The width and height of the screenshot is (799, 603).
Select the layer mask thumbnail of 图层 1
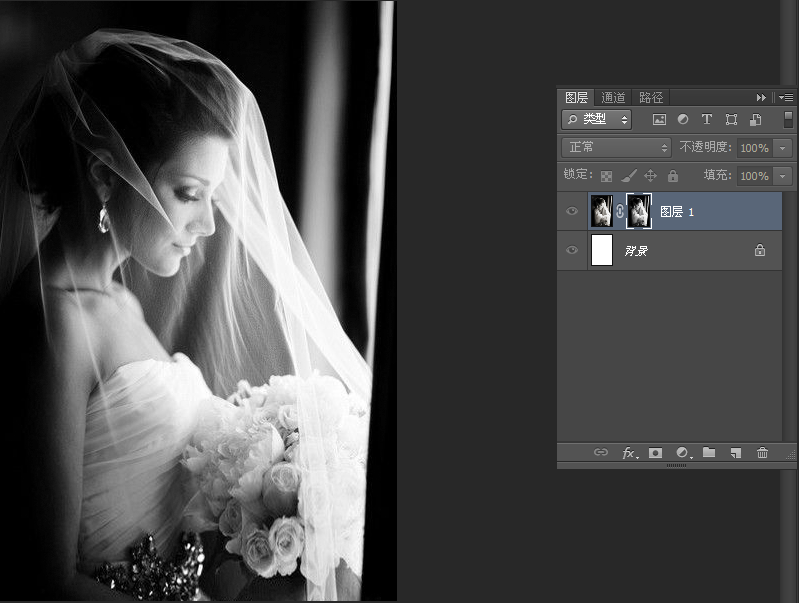pyautogui.click(x=639, y=211)
